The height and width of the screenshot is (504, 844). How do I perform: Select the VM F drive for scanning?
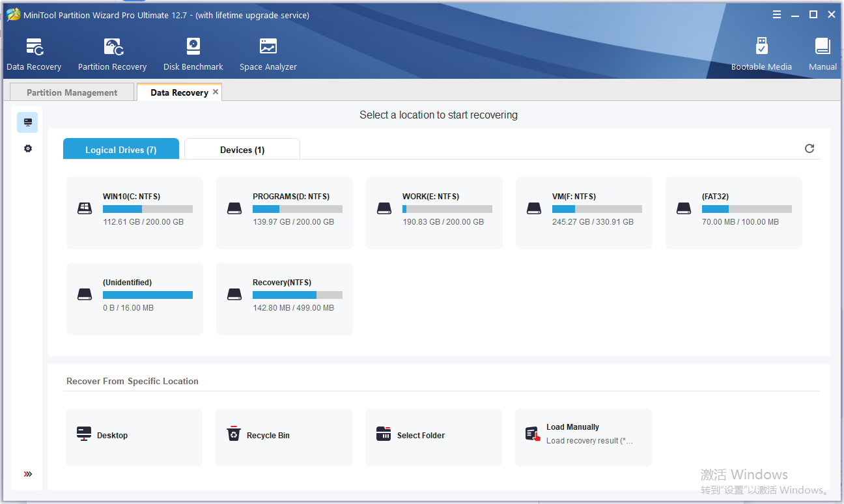pyautogui.click(x=584, y=213)
